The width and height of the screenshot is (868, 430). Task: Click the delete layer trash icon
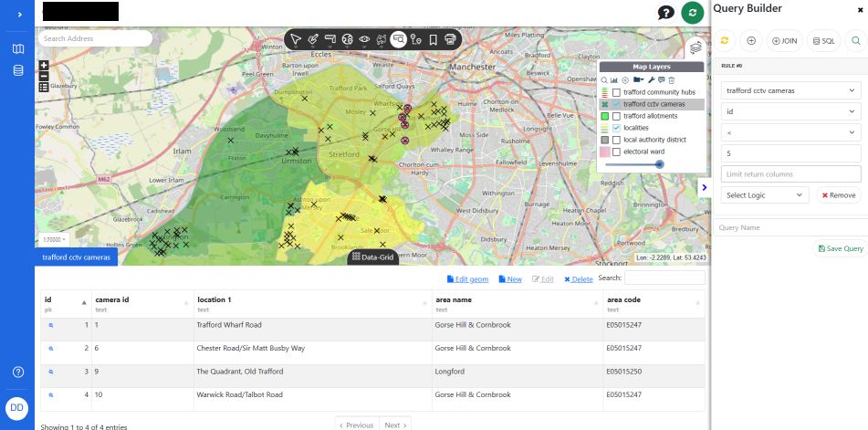672,80
